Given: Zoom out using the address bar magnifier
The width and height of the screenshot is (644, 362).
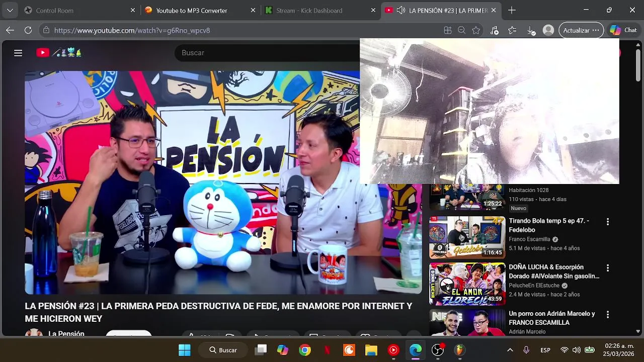Looking at the screenshot, I should tap(461, 30).
